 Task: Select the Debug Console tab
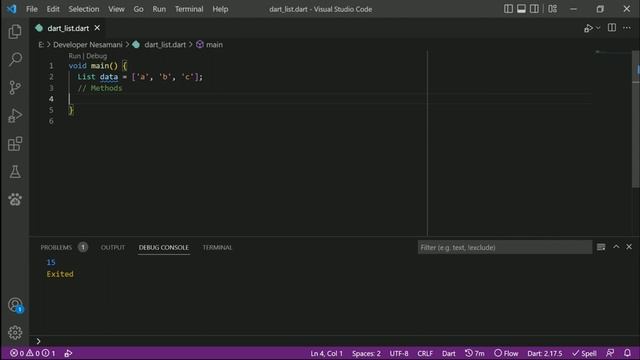[x=164, y=247]
